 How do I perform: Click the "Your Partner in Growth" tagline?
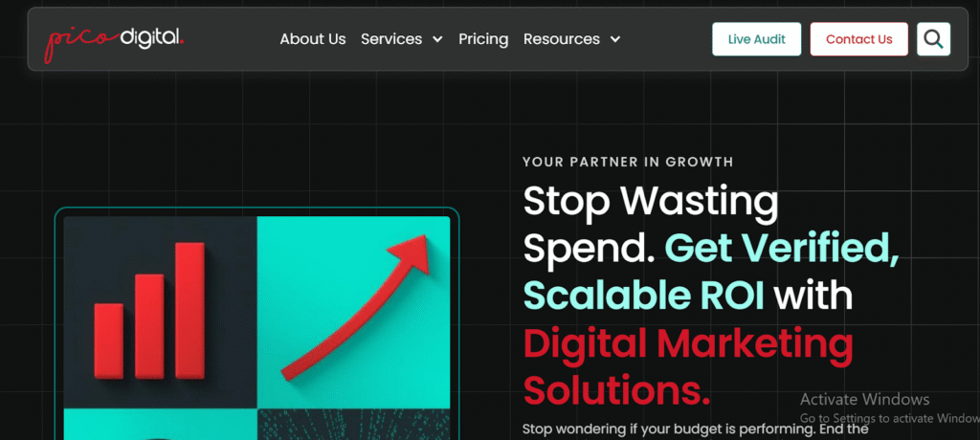pos(628,162)
